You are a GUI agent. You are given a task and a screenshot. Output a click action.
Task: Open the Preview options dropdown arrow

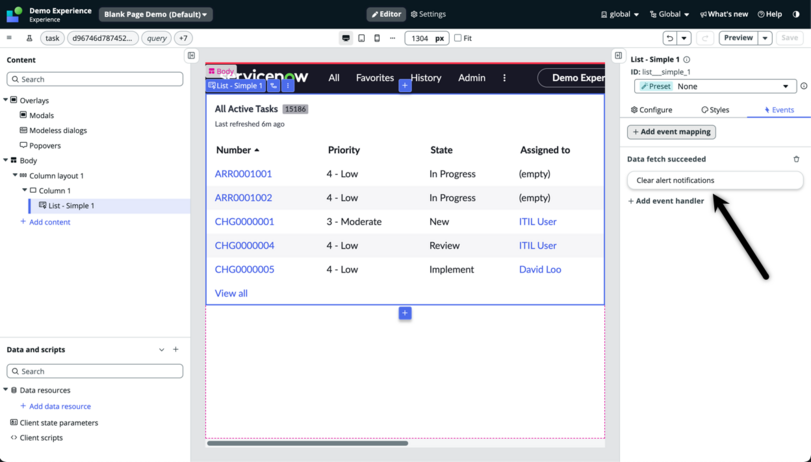pos(765,38)
